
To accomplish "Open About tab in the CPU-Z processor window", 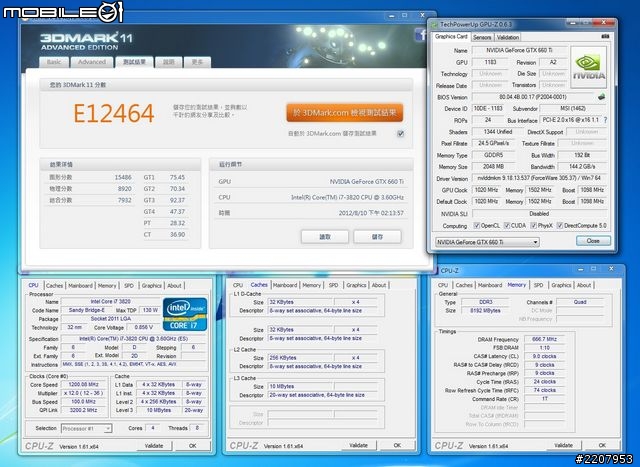I will [174, 286].
